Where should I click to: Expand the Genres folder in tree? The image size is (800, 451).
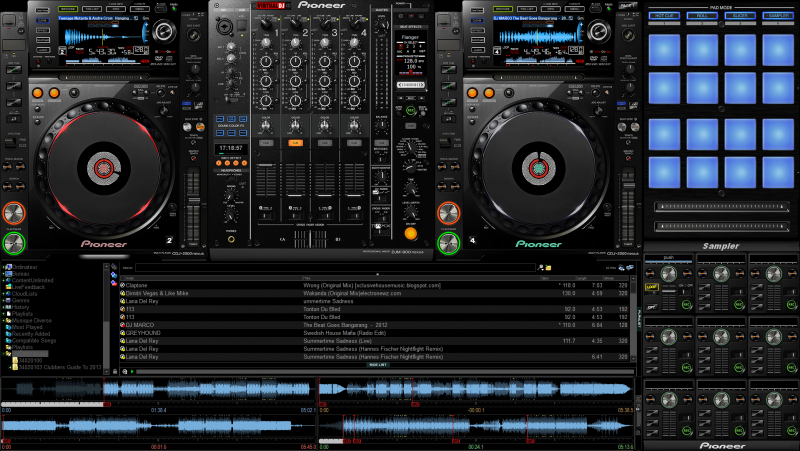click(21, 300)
